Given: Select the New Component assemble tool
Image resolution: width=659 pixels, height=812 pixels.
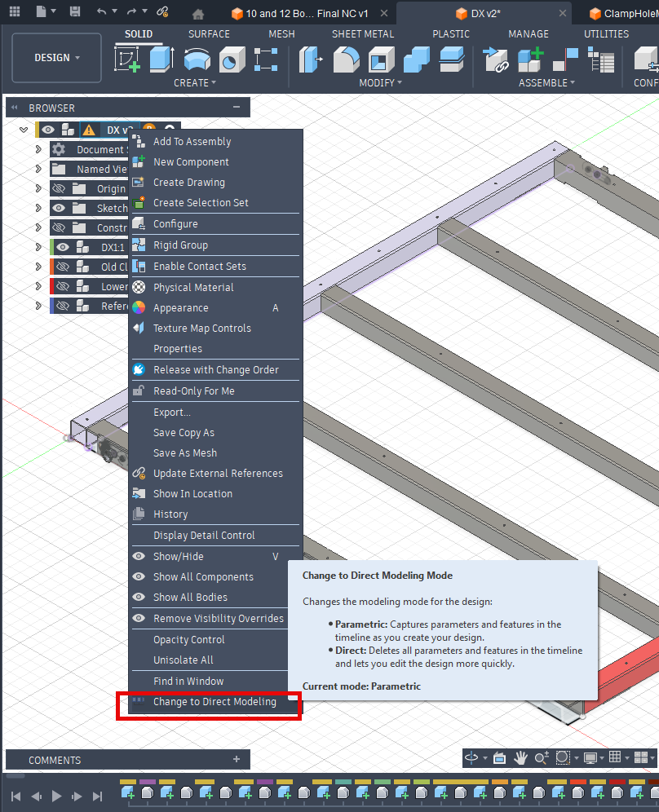Looking at the screenshot, I should pyautogui.click(x=530, y=59).
